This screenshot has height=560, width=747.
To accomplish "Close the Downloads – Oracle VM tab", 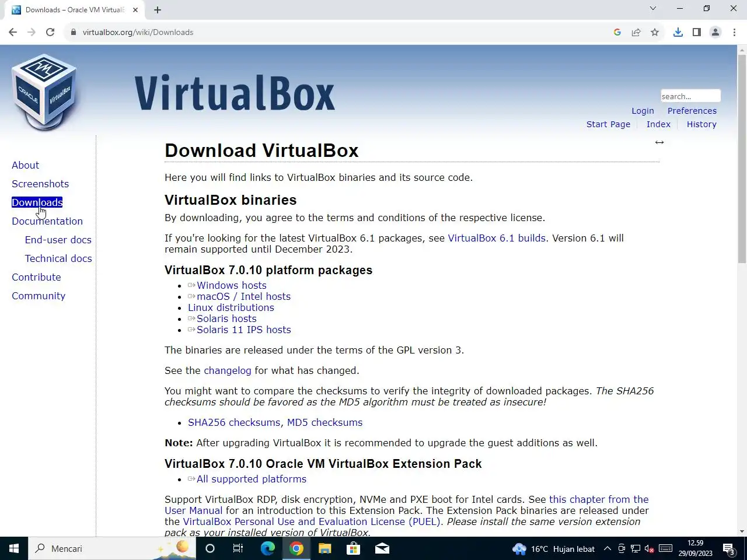I will click(135, 10).
